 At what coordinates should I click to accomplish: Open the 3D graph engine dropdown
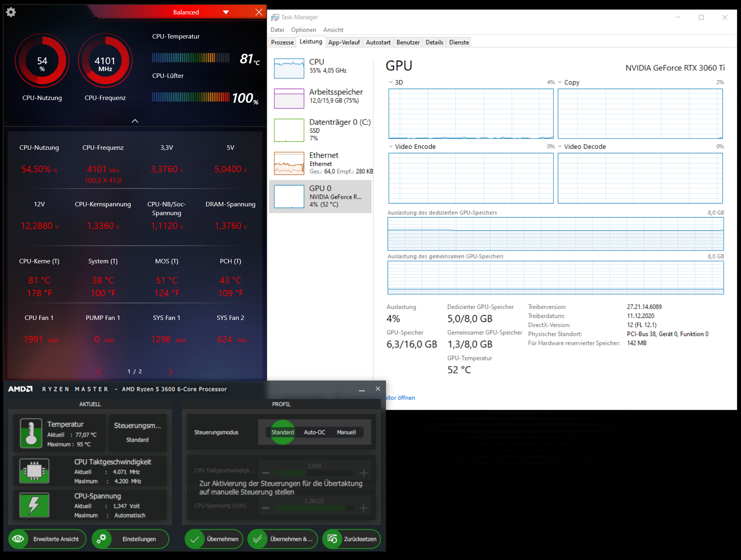[x=391, y=82]
